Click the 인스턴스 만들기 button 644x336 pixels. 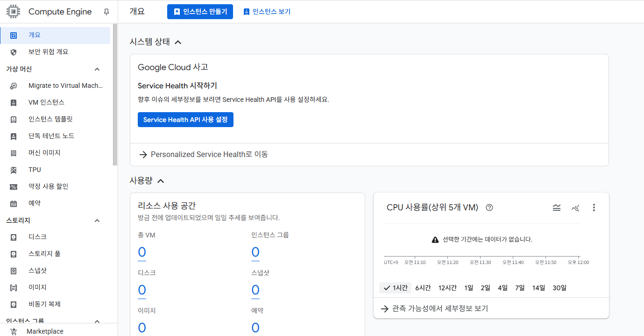(x=200, y=12)
